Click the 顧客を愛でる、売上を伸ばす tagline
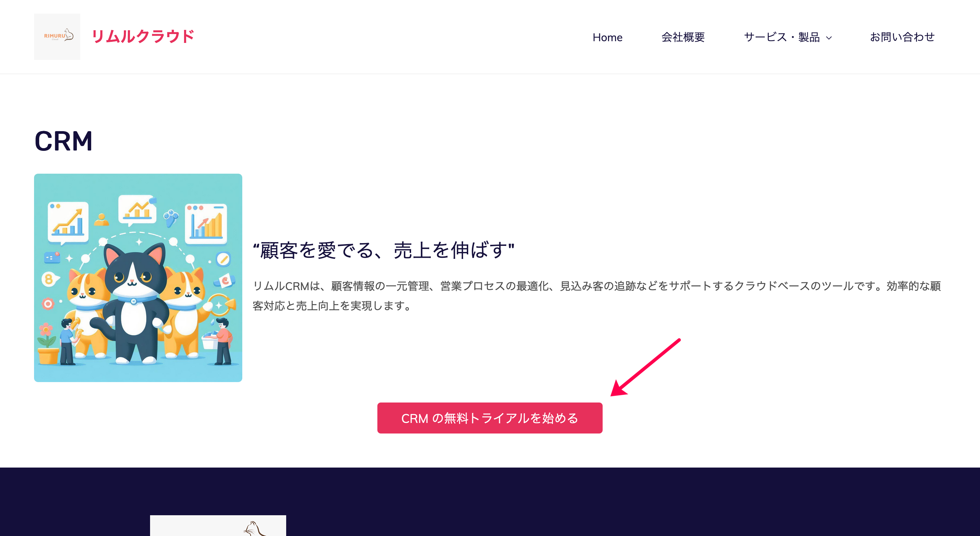 pos(384,251)
